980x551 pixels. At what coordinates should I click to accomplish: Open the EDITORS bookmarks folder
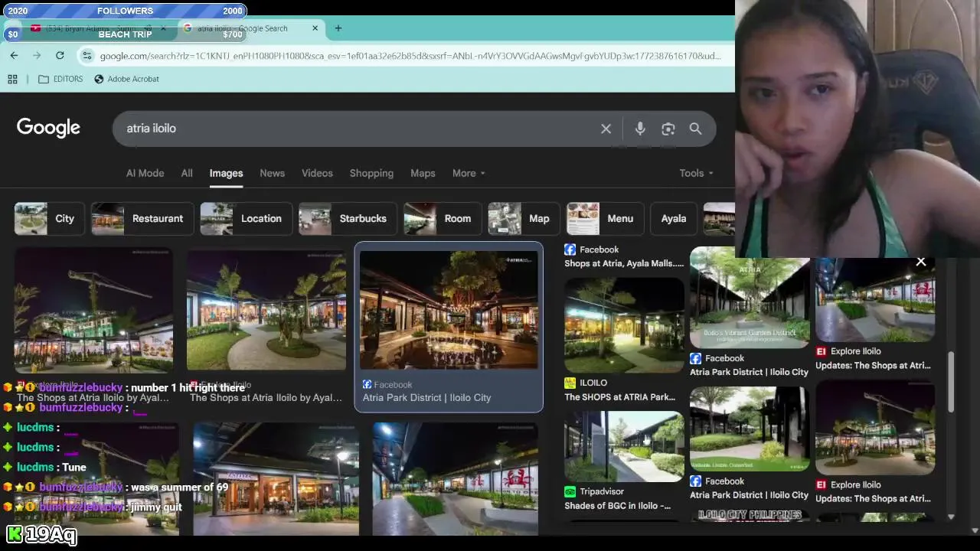point(60,79)
